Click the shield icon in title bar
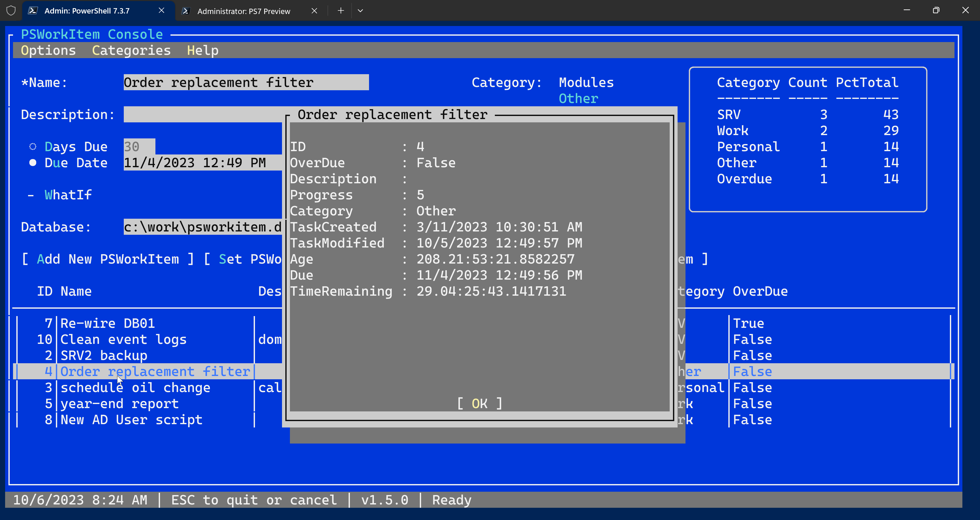The image size is (980, 520). (x=11, y=11)
